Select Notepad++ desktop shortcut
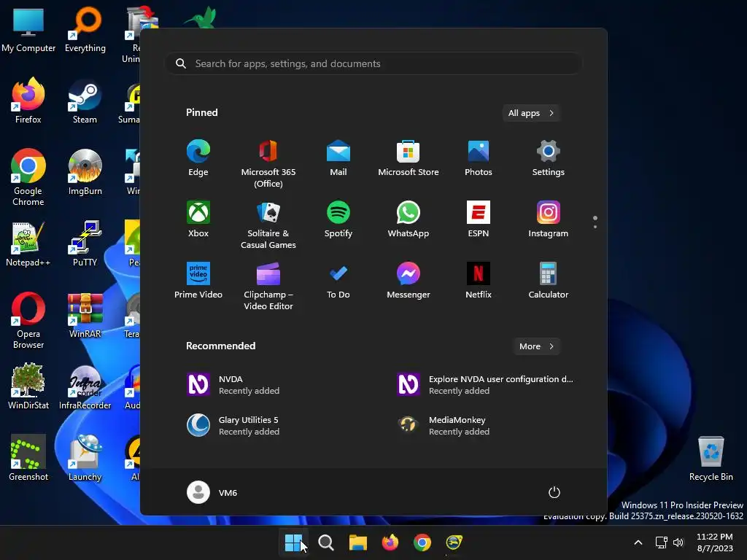The image size is (747, 560). [x=28, y=244]
